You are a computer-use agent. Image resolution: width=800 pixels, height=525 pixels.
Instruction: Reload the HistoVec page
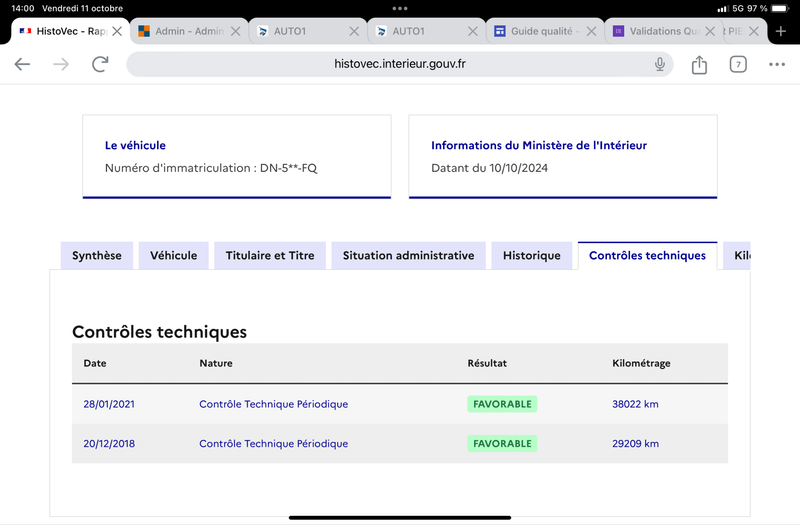tap(100, 64)
